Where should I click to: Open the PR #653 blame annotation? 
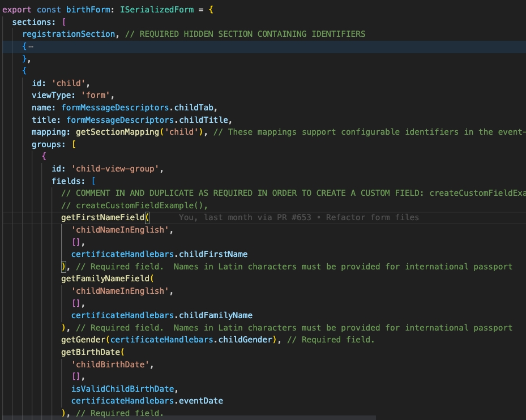299,217
